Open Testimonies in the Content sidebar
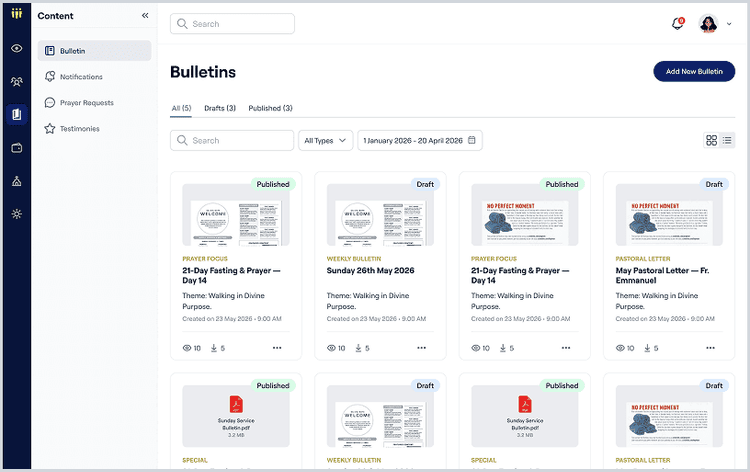 pos(94,129)
